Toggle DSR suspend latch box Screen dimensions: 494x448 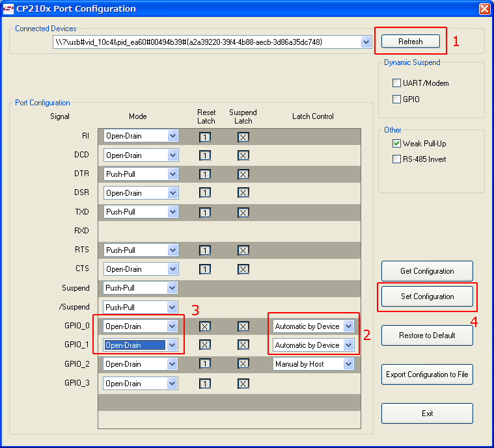pos(243,192)
